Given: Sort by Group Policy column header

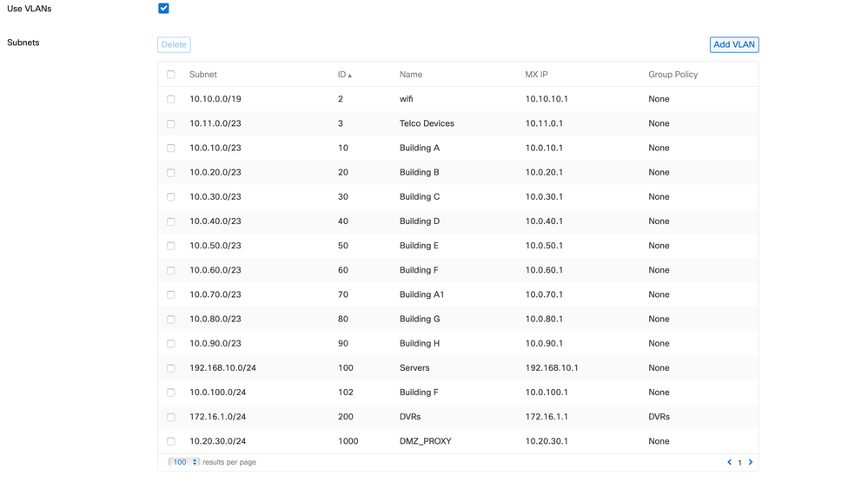Looking at the screenshot, I should tap(673, 75).
